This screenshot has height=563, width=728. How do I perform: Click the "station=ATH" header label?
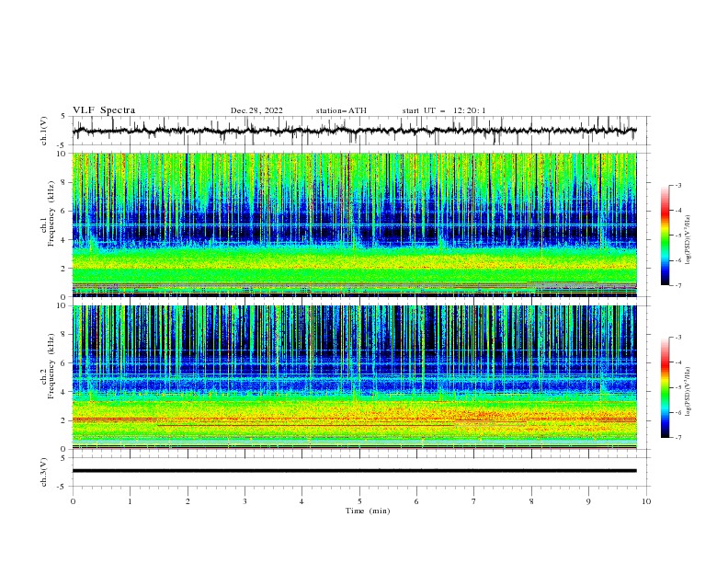tap(341, 110)
